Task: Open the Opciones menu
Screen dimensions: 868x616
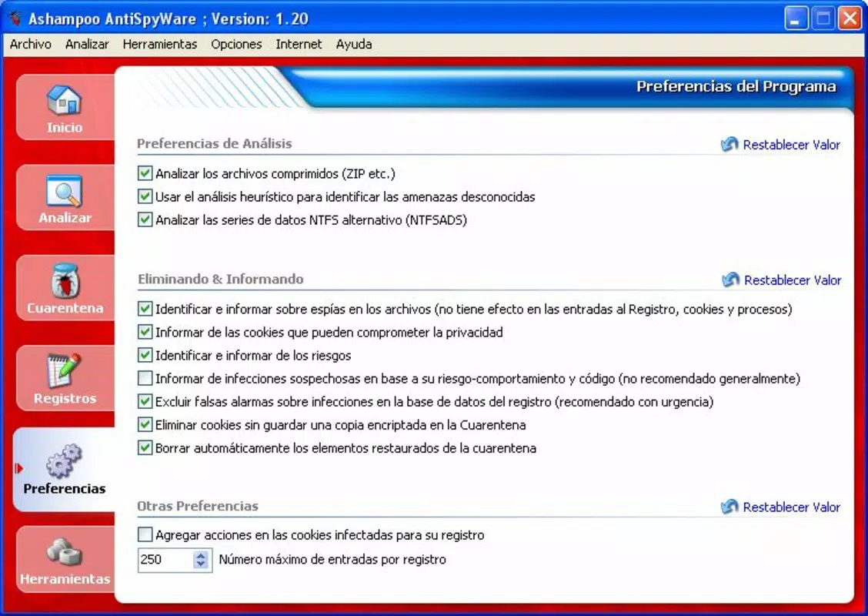Action: [x=236, y=45]
